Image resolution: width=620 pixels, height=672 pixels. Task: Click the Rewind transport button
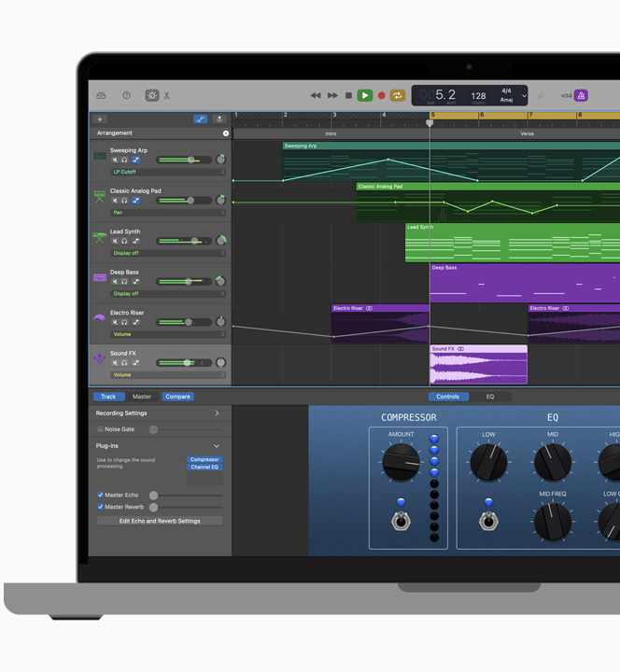click(316, 95)
